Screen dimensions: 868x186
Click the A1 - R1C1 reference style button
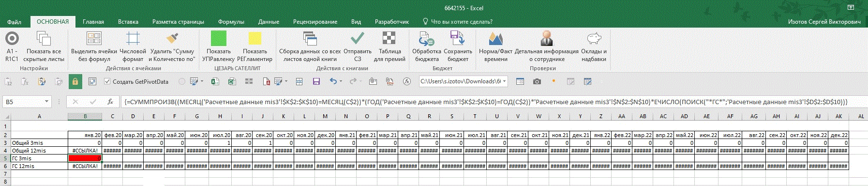click(x=12, y=46)
